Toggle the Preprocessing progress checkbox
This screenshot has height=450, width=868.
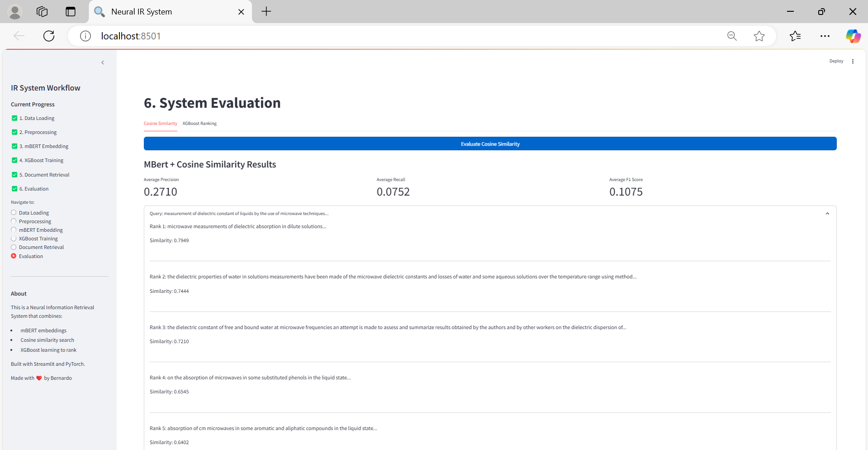pyautogui.click(x=14, y=132)
